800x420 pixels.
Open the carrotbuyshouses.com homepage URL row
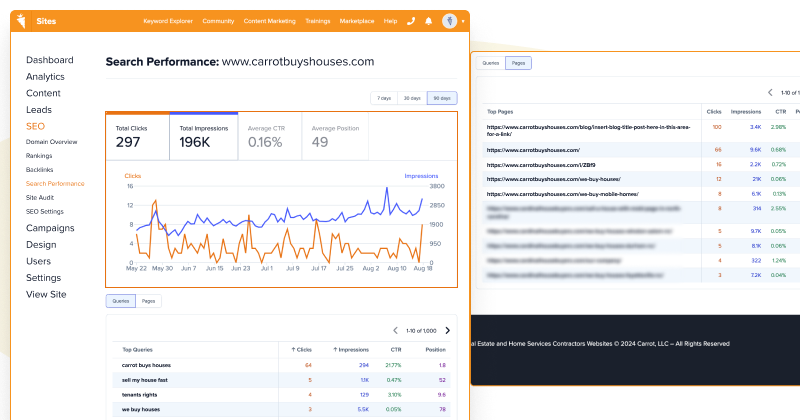click(x=533, y=150)
